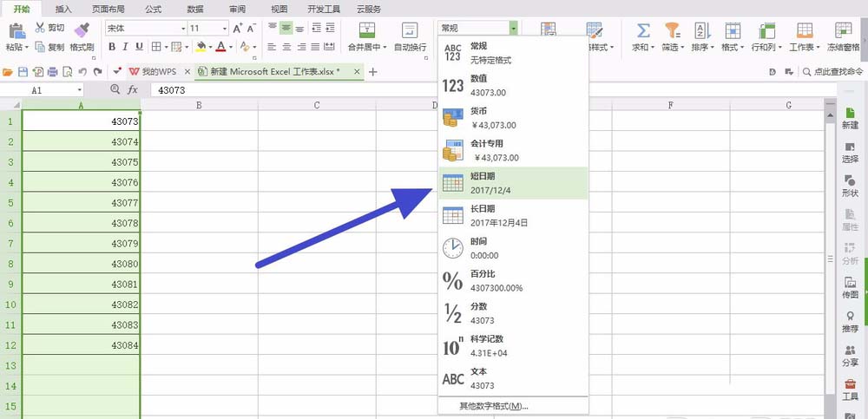
Task: Switch to the Insert (插入) ribbon tab
Action: coord(63,9)
